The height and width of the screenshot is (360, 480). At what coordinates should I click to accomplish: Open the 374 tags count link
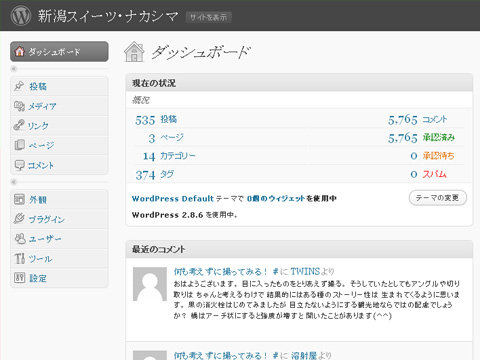(145, 175)
